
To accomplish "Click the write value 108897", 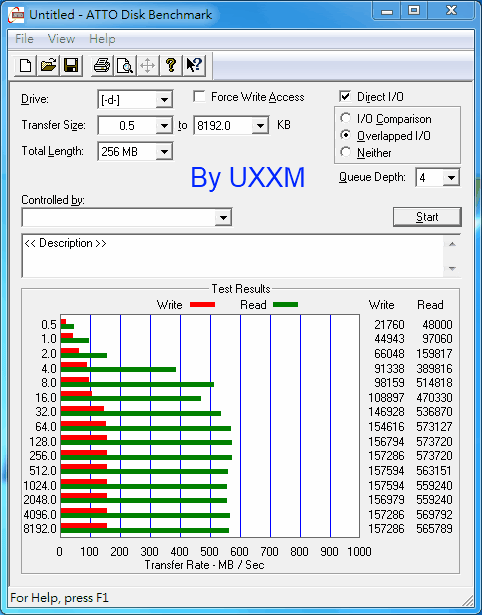I will pyautogui.click(x=386, y=398).
